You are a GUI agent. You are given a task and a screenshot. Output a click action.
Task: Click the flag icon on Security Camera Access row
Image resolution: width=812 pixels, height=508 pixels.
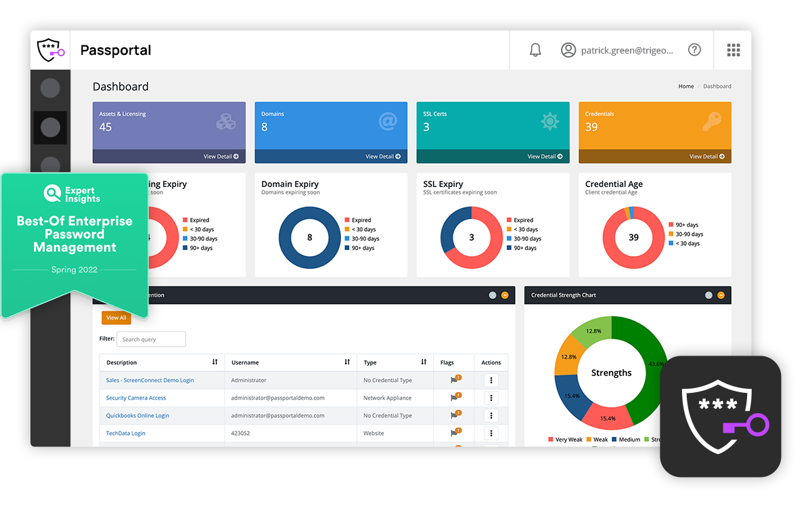coord(453,398)
